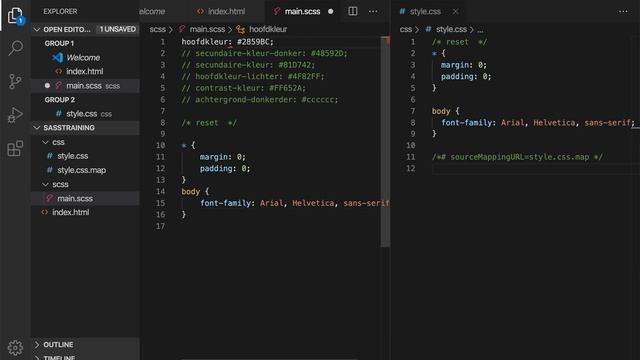Screen dimensions: 640x360
Task: Collapse the scss folder
Action: click(46, 184)
